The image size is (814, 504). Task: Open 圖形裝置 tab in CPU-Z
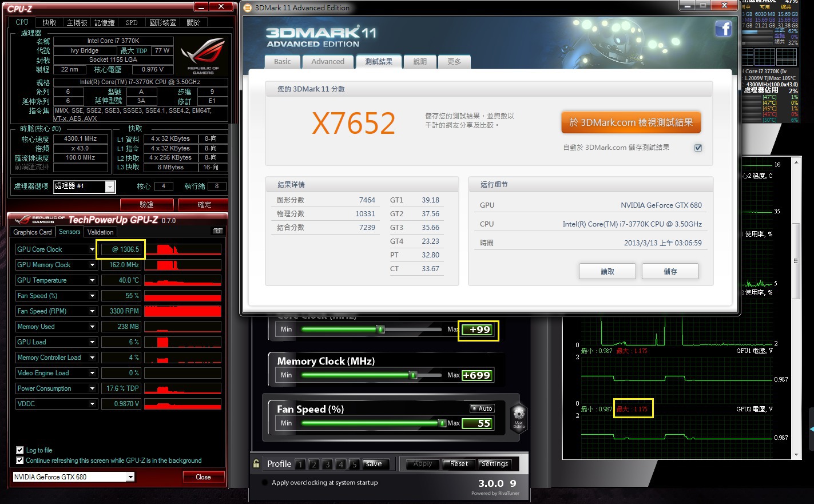[163, 23]
